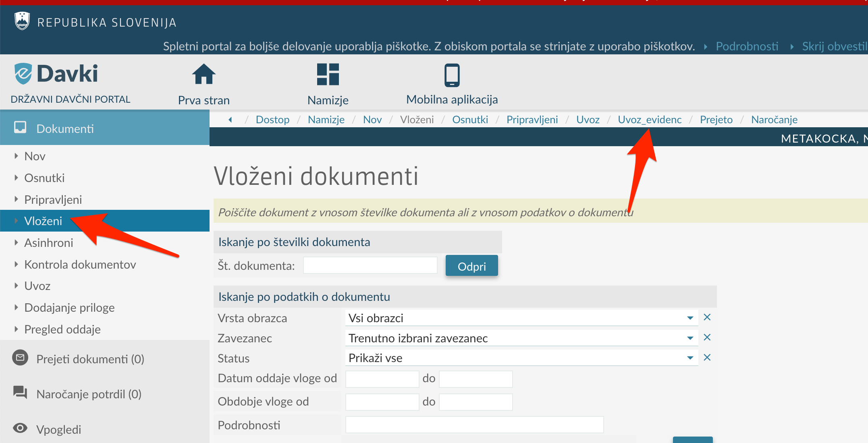
Task: Clear the Status filter with X
Action: [707, 358]
